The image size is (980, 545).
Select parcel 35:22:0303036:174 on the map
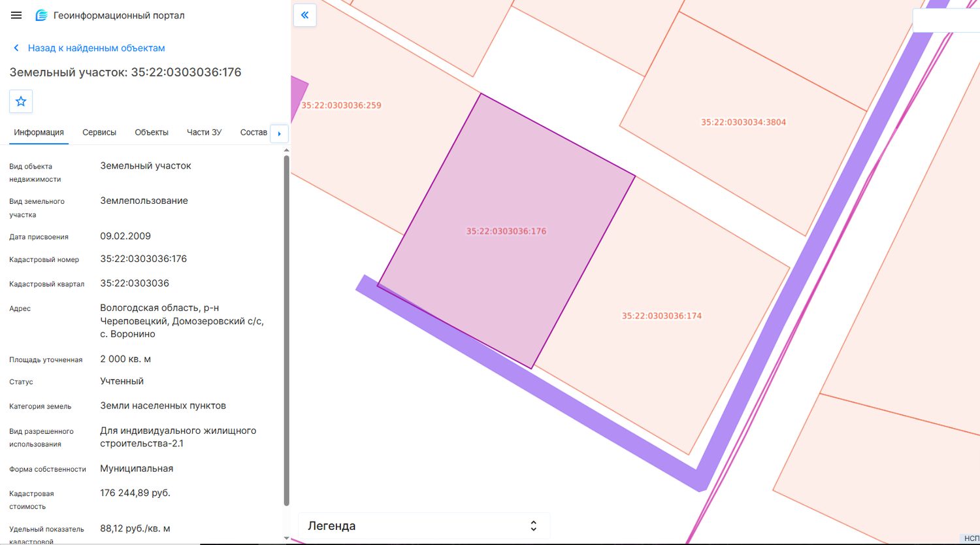point(662,316)
